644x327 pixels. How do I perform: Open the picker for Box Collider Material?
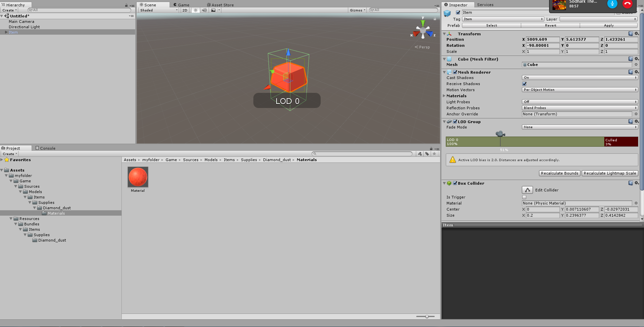click(x=636, y=203)
